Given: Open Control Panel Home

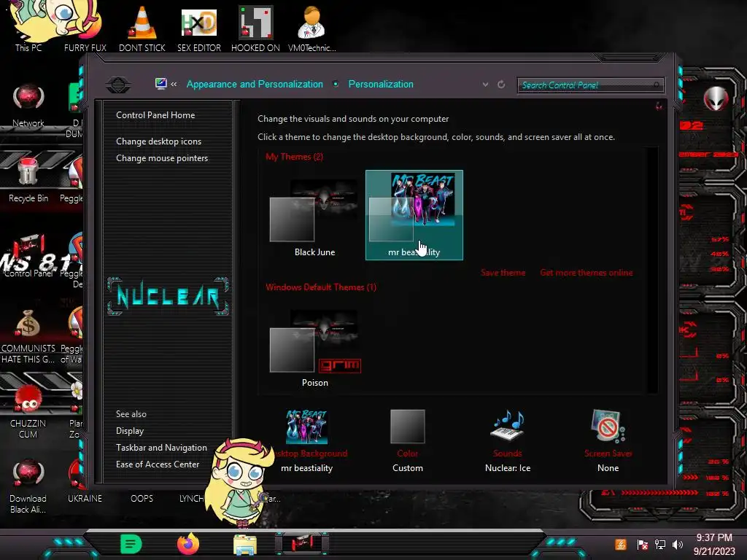Looking at the screenshot, I should [155, 115].
